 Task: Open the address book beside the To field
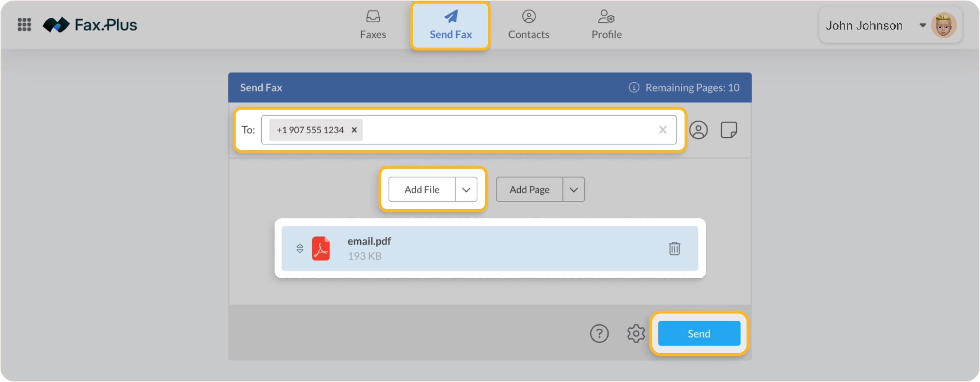coord(699,130)
